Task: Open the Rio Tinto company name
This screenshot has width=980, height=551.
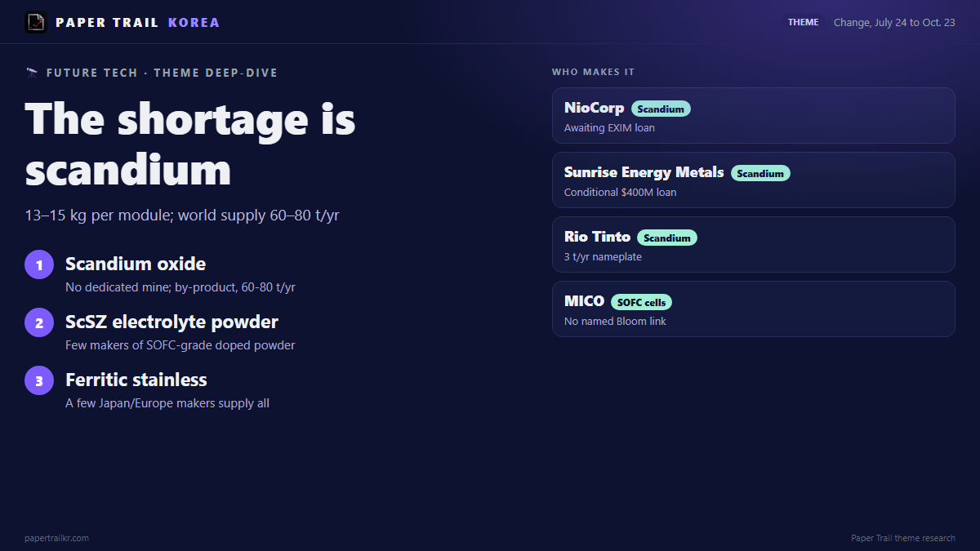Action: (x=597, y=237)
